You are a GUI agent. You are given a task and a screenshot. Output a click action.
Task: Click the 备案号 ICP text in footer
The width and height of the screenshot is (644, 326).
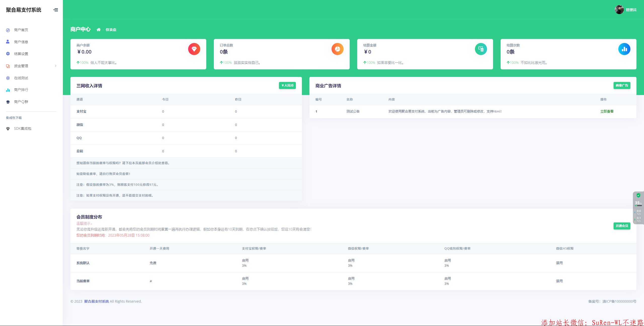tap(612, 301)
